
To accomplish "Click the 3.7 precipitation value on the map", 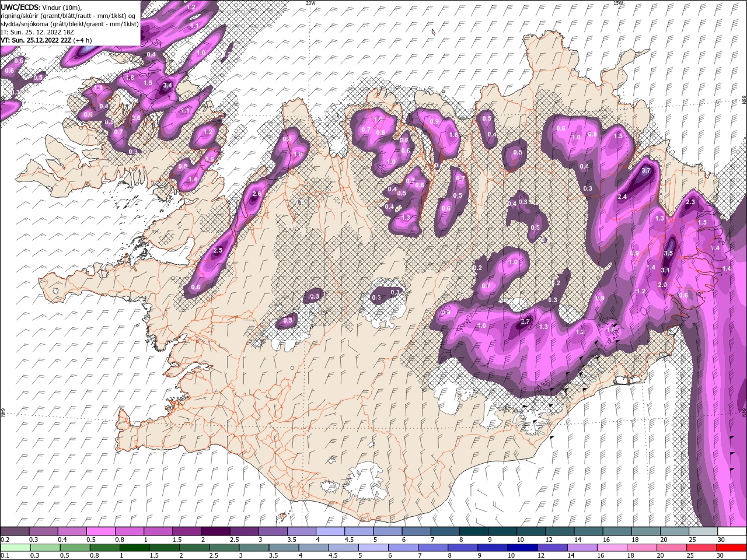I will [x=645, y=171].
